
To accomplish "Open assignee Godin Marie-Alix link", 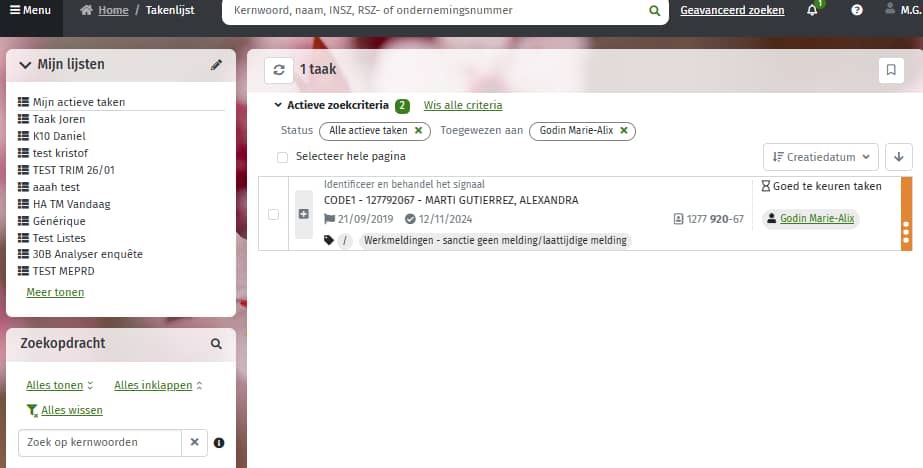I will click(x=817, y=218).
